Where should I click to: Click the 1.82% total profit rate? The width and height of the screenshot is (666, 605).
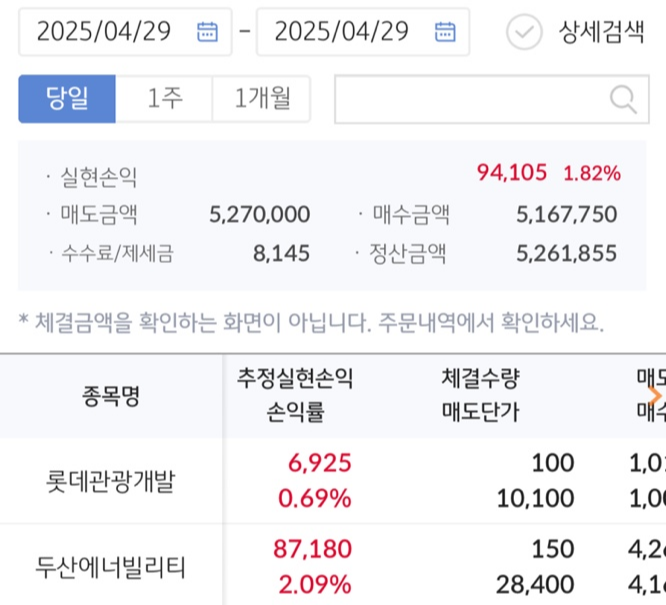[592, 173]
